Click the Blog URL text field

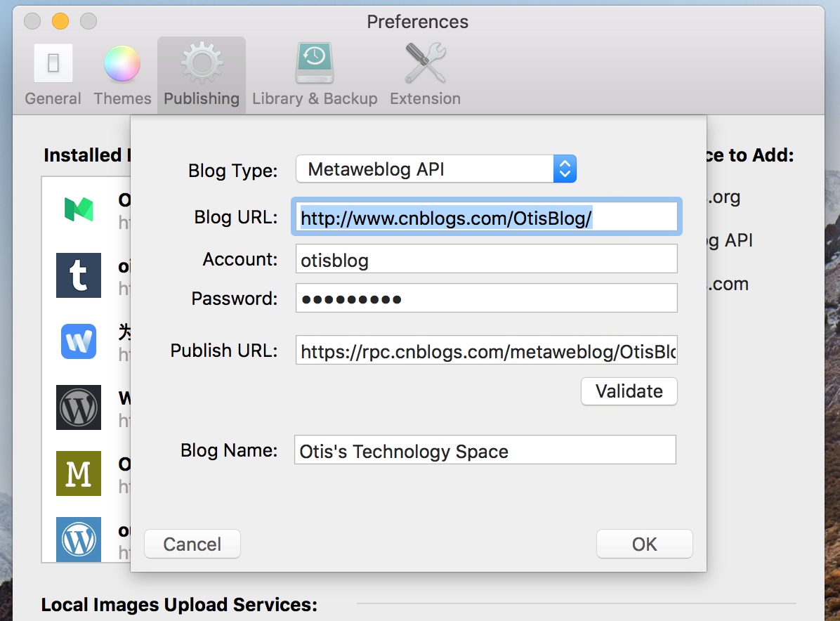(x=486, y=218)
